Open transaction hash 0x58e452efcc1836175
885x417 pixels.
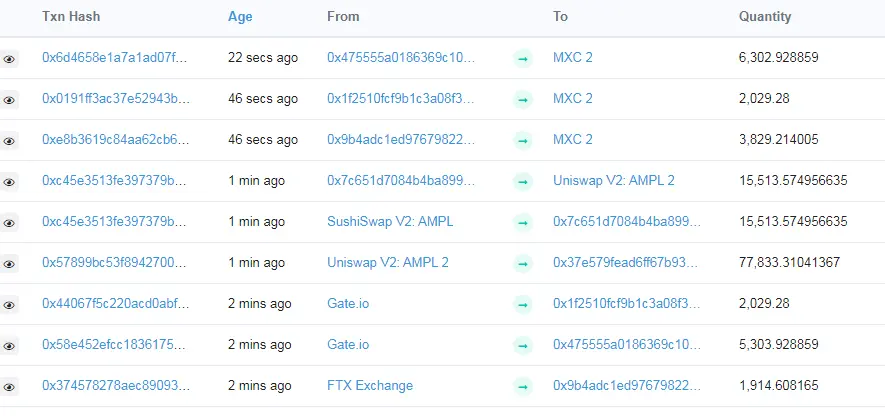coord(115,344)
